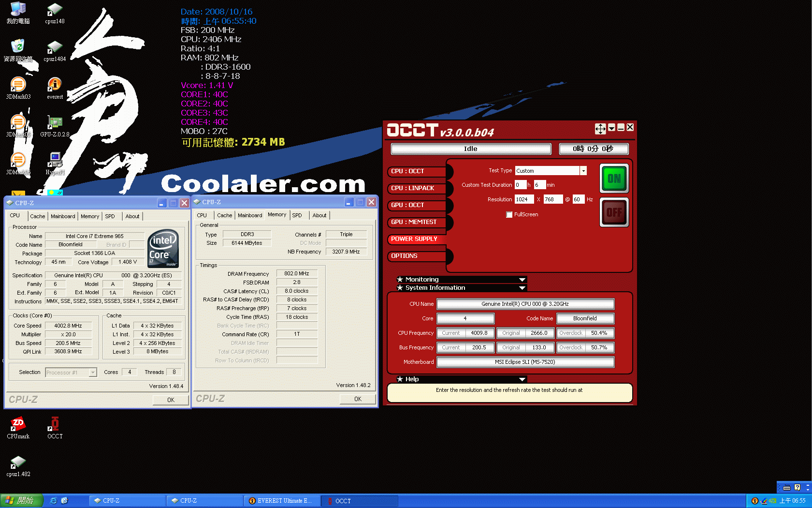Collapse the Monitoring section arrow

pyautogui.click(x=522, y=280)
